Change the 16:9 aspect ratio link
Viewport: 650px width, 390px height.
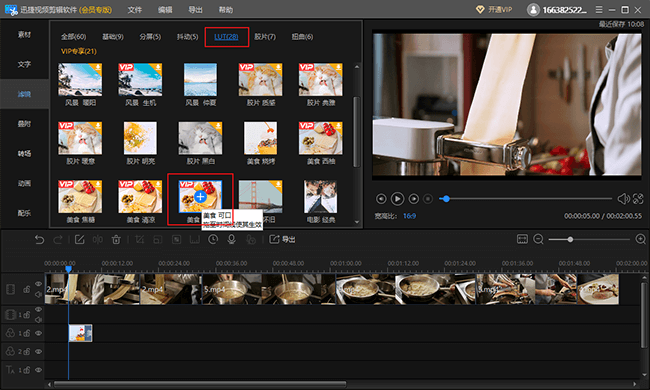pyautogui.click(x=410, y=216)
